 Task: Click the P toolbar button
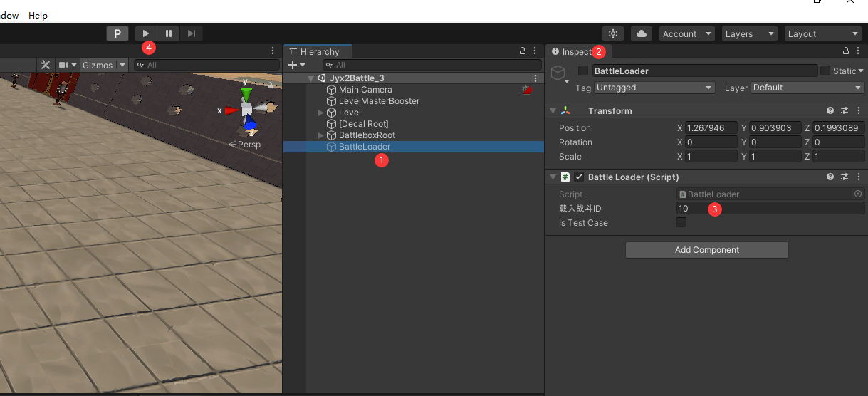click(x=117, y=33)
